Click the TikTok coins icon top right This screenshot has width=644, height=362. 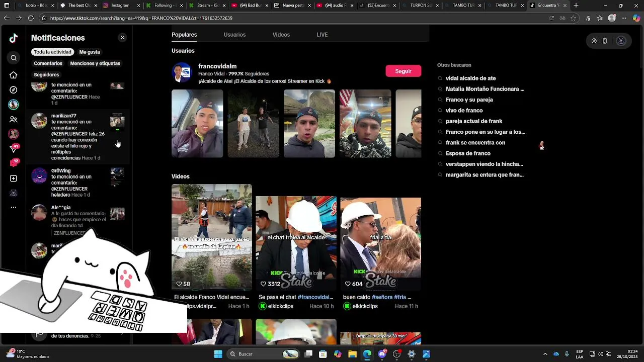point(594,41)
